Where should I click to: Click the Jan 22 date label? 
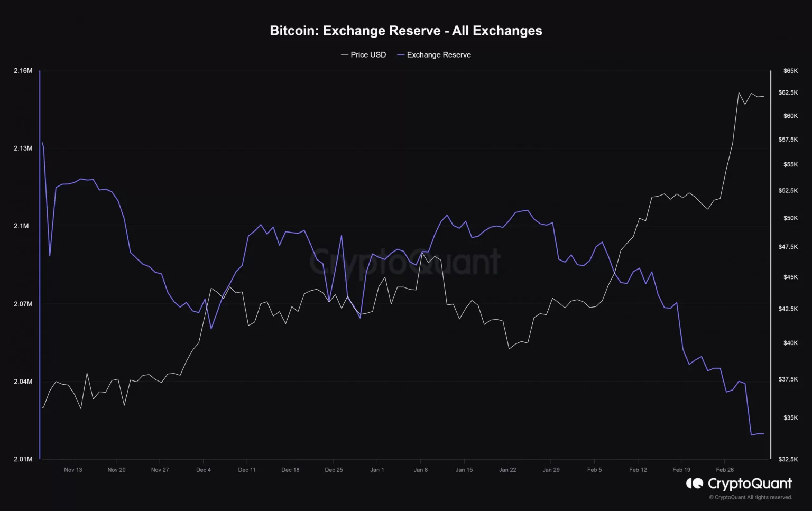pyautogui.click(x=508, y=470)
